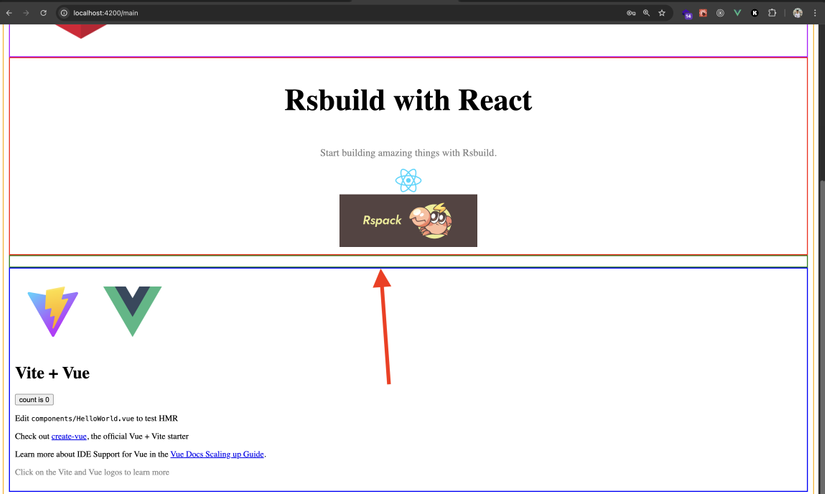Click the Vite lightning logo

coord(53,311)
